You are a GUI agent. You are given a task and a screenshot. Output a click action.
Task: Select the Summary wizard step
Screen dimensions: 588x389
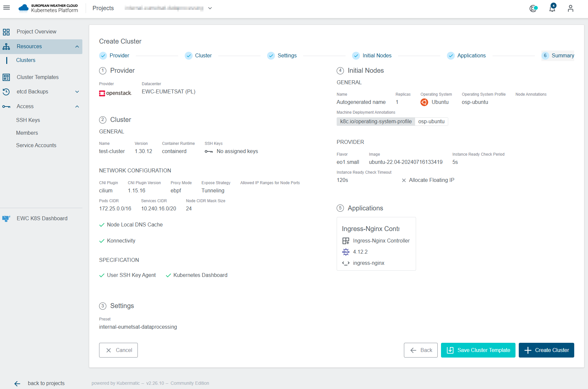pos(558,56)
